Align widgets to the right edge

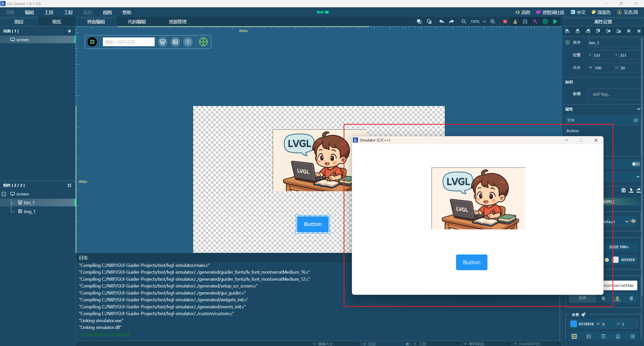click(588, 31)
